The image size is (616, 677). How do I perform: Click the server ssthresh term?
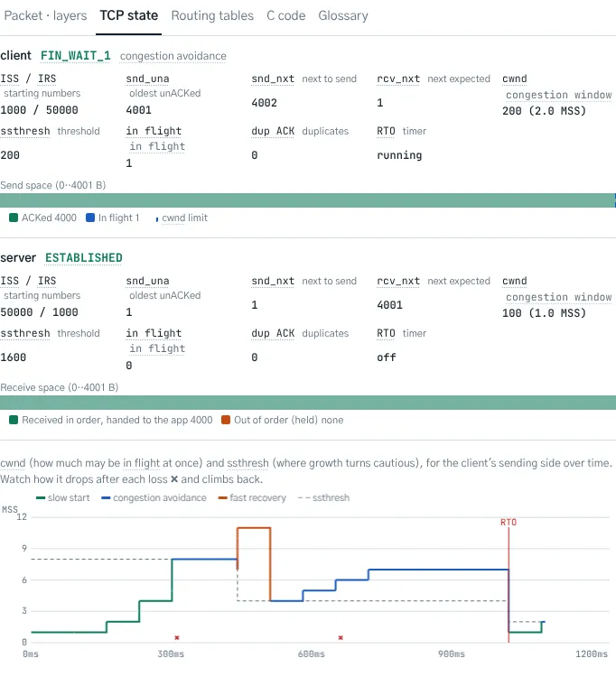tap(25, 333)
